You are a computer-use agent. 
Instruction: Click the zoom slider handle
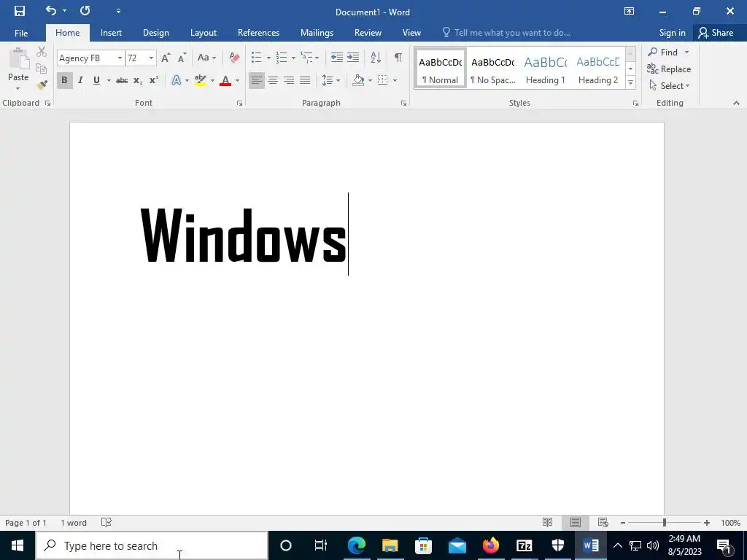(x=664, y=523)
